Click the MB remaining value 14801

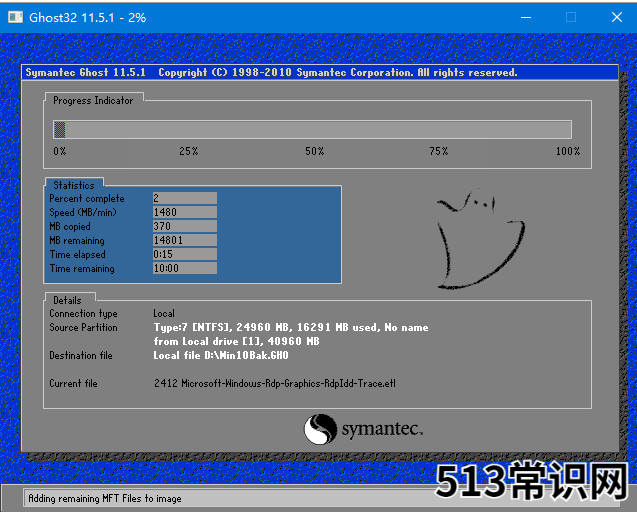pos(185,240)
